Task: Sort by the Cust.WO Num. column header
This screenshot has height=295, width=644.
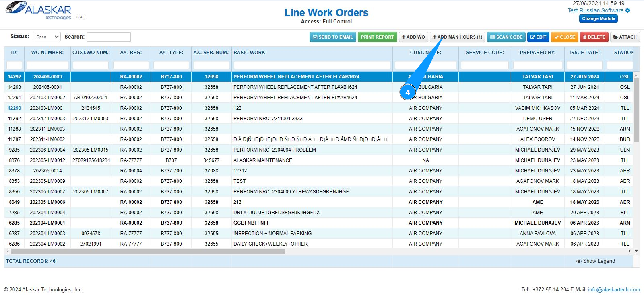Action: click(x=91, y=53)
